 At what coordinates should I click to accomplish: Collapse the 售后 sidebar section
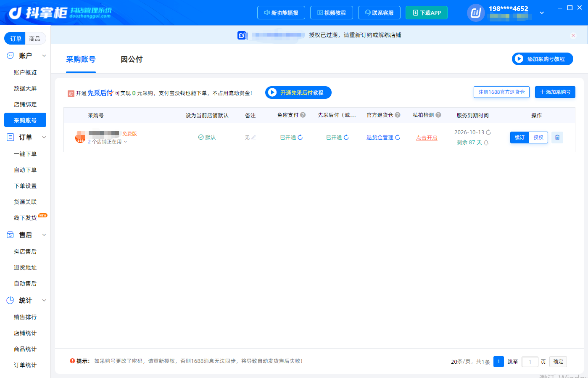(x=44, y=235)
